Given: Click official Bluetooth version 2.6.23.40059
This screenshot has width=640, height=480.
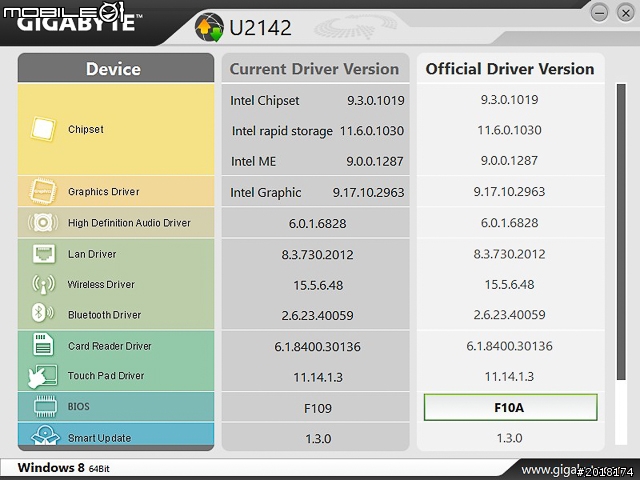Looking at the screenshot, I should point(509,314).
